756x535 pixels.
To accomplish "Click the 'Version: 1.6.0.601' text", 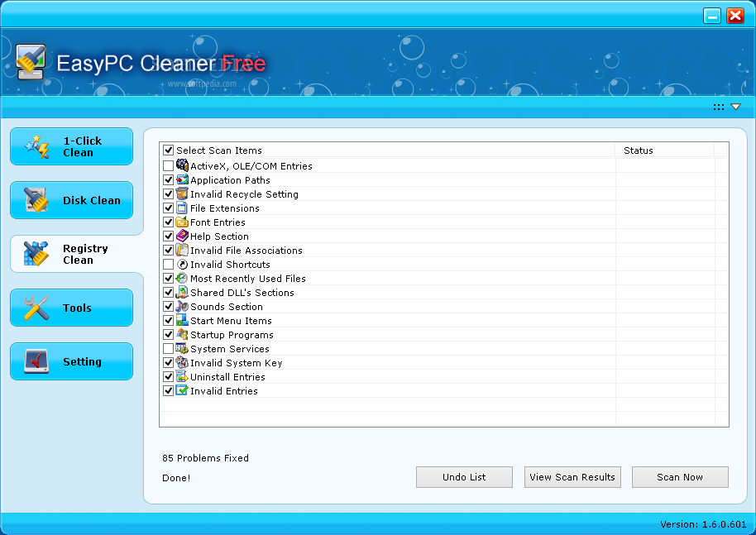I will point(703,524).
